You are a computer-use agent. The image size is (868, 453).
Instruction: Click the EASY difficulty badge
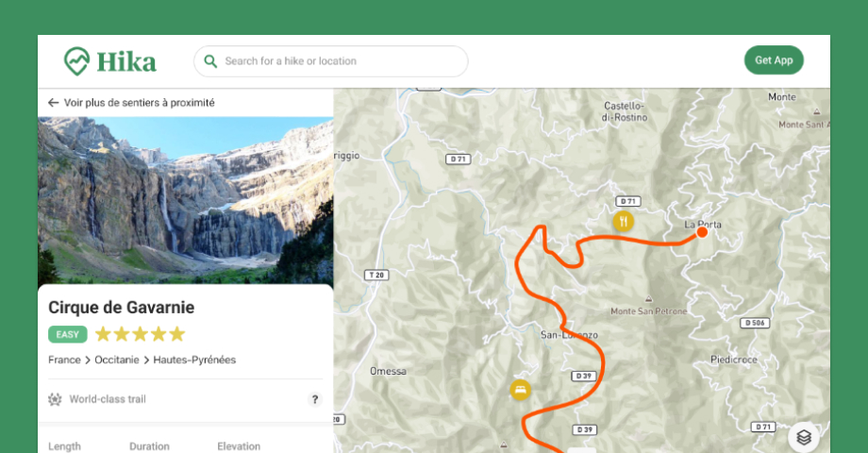click(x=68, y=334)
